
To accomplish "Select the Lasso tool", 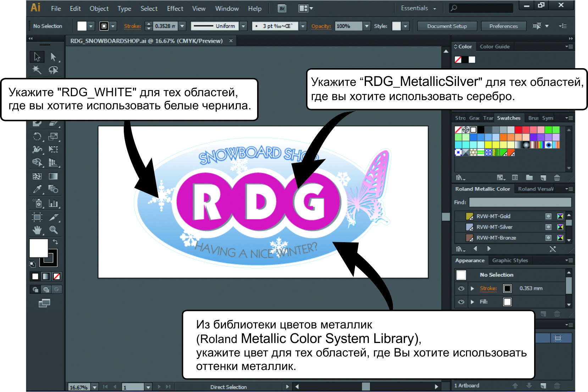I will (x=53, y=70).
